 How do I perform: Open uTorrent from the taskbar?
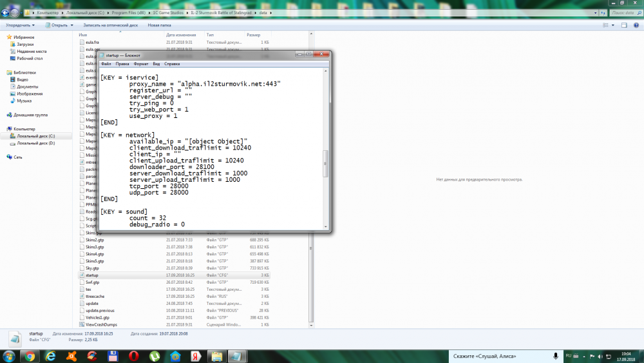point(155,356)
